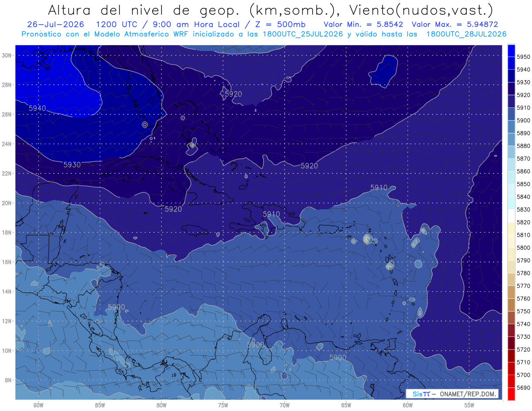Pick the brightest blue swatch above 5950
The width and height of the screenshot is (532, 411).
coord(511,51)
